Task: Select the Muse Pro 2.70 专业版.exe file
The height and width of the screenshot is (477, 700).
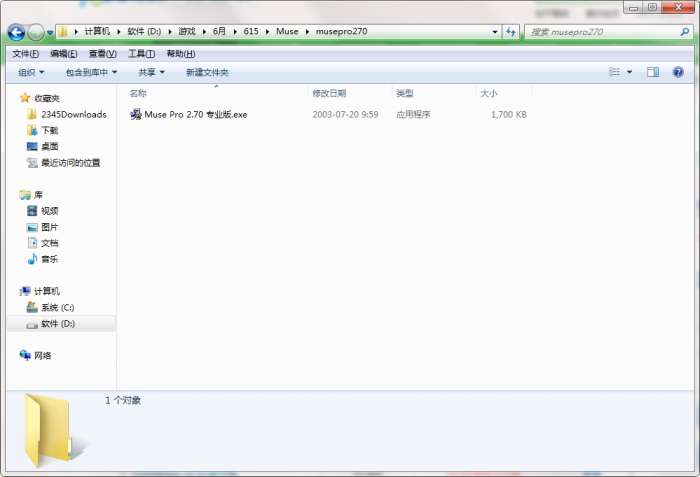Action: [x=196, y=114]
